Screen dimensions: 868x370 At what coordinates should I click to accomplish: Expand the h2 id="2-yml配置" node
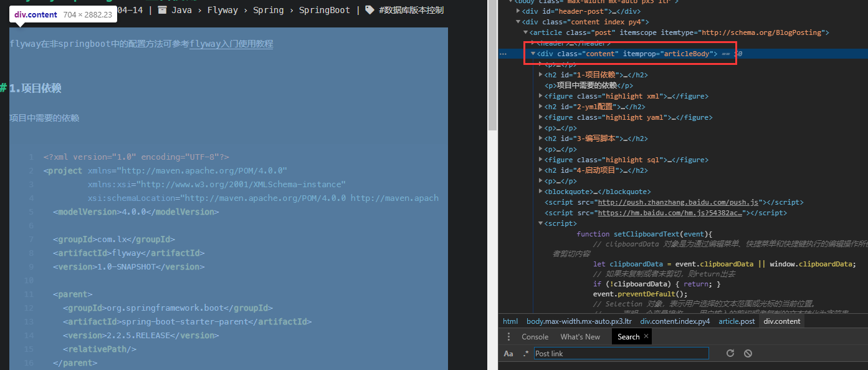click(540, 107)
